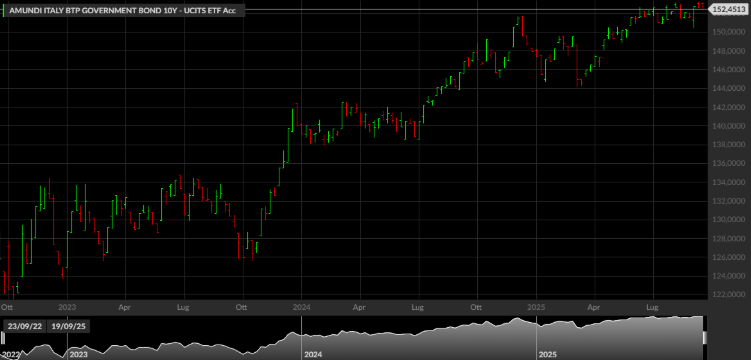Grab the right range handle of the navigator
This screenshot has width=751, height=360.
click(x=705, y=338)
